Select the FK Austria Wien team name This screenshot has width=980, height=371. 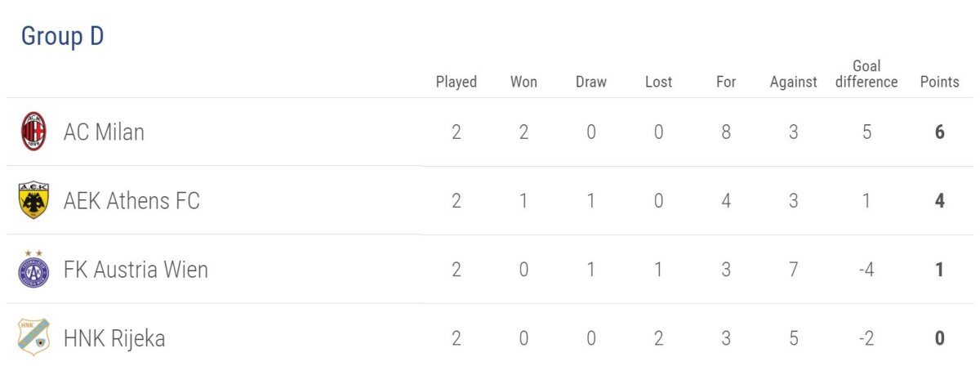[136, 270]
